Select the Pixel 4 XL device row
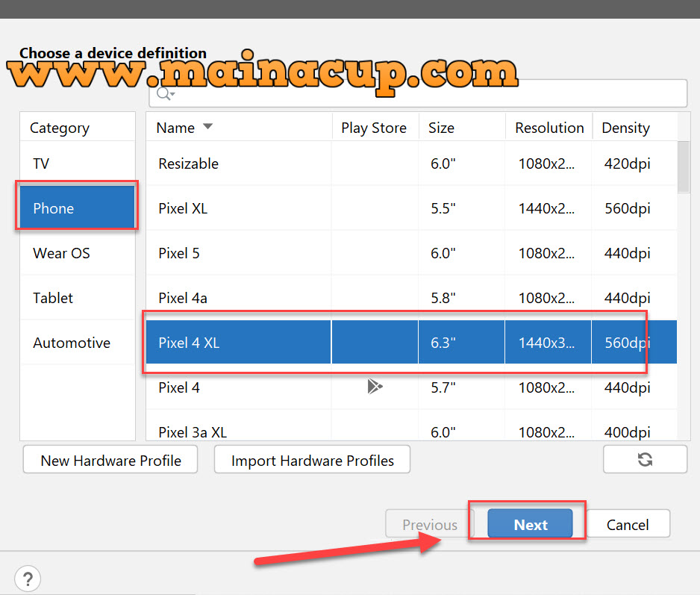 pos(411,342)
